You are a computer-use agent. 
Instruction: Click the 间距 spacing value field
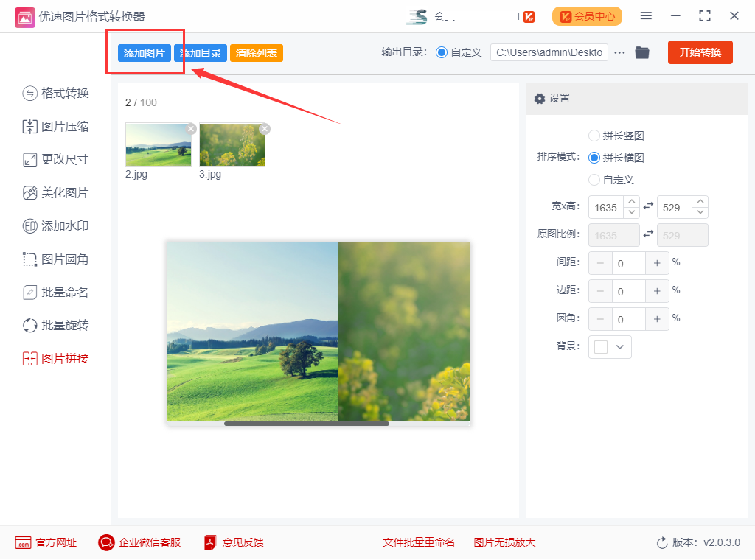(x=629, y=263)
